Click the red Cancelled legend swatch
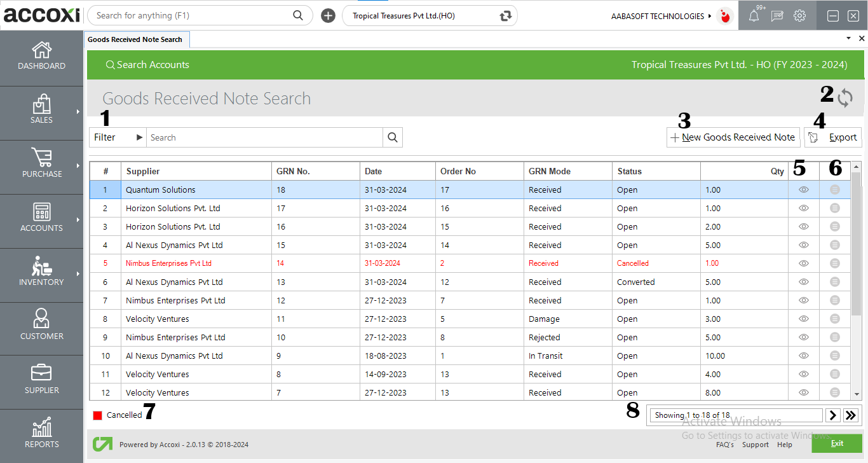Viewport: 868px width, 463px height. point(98,415)
